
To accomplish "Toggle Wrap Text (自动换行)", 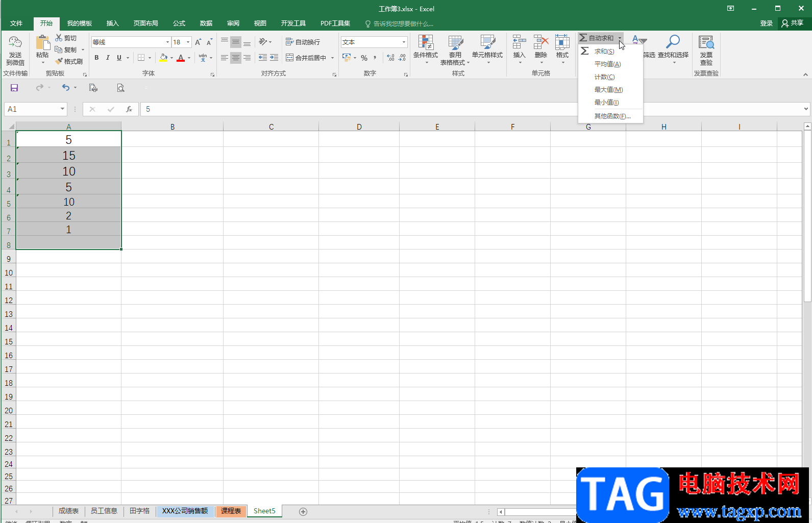I will point(303,42).
